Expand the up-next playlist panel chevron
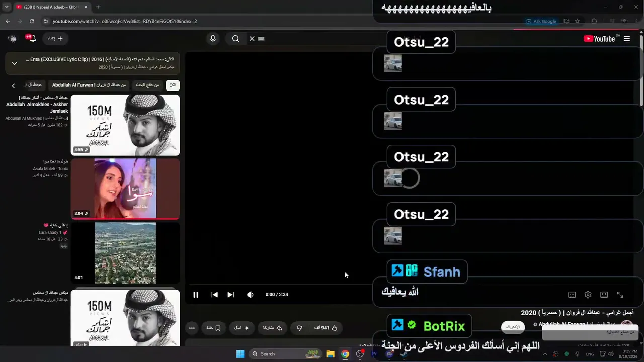This screenshot has height=362, width=644. pos(14,63)
